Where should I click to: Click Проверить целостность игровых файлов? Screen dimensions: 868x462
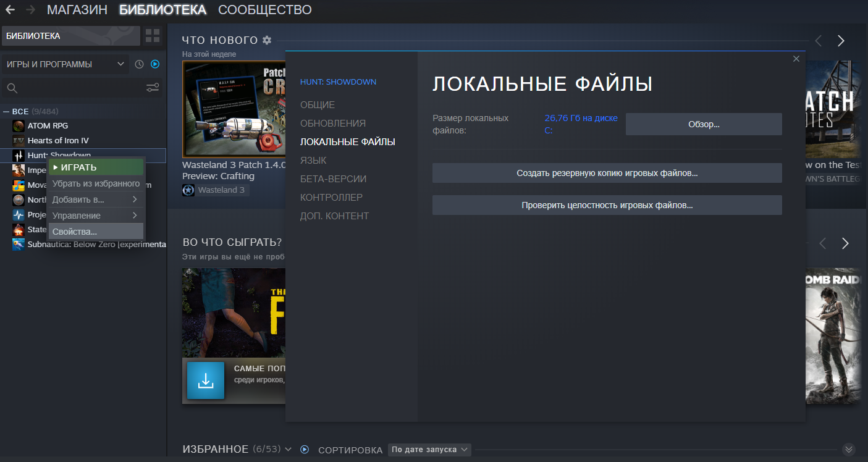pos(607,205)
